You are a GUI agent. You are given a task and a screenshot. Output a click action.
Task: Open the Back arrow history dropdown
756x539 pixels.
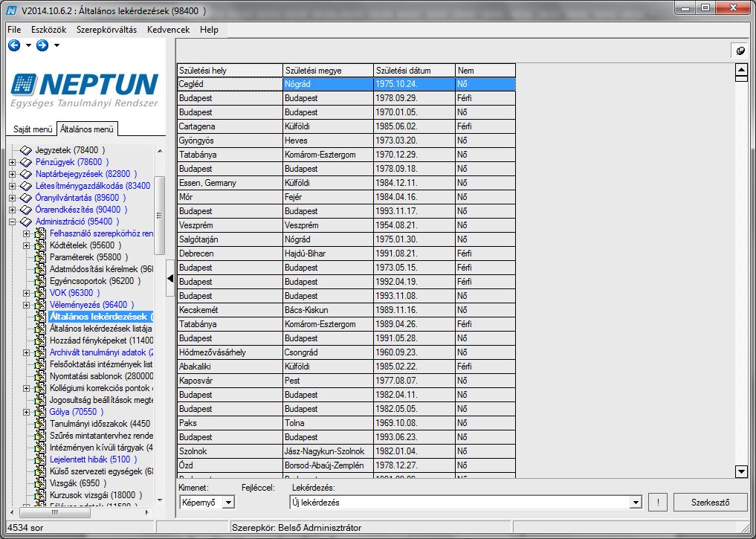(x=28, y=45)
